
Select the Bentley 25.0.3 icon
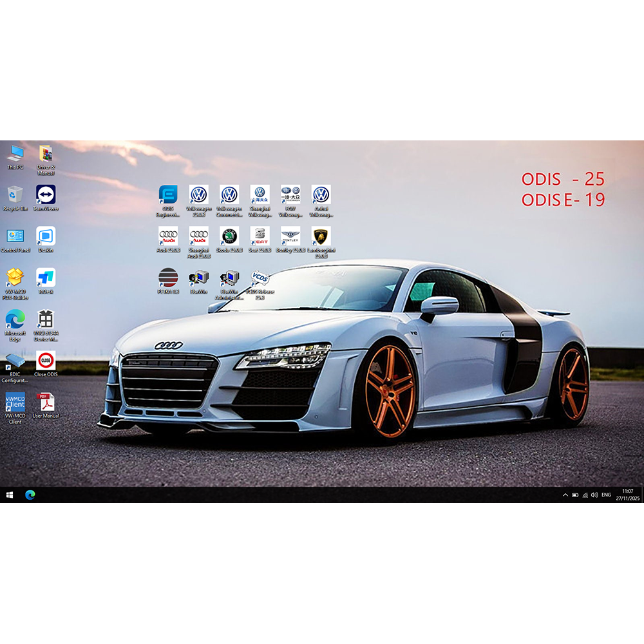[x=290, y=236]
